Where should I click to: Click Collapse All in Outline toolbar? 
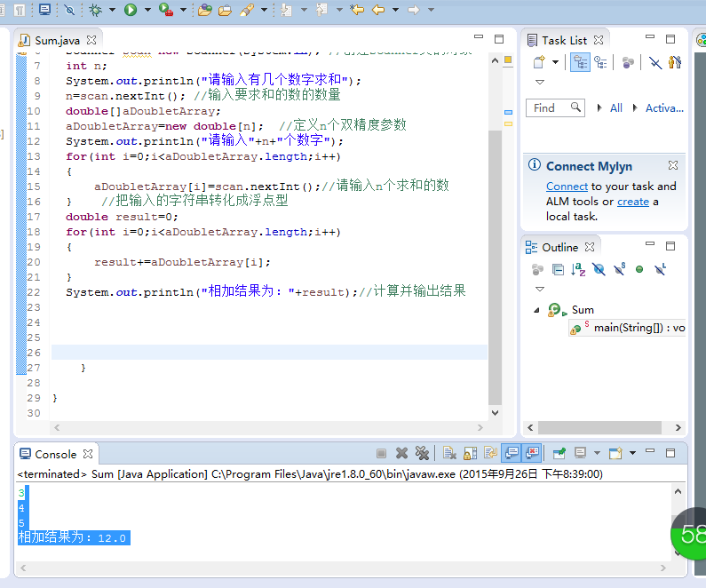[559, 270]
